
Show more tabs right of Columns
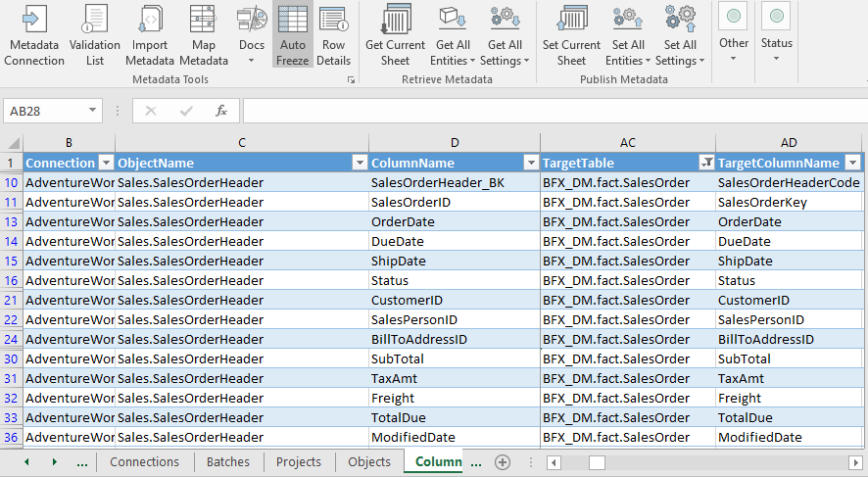(475, 462)
